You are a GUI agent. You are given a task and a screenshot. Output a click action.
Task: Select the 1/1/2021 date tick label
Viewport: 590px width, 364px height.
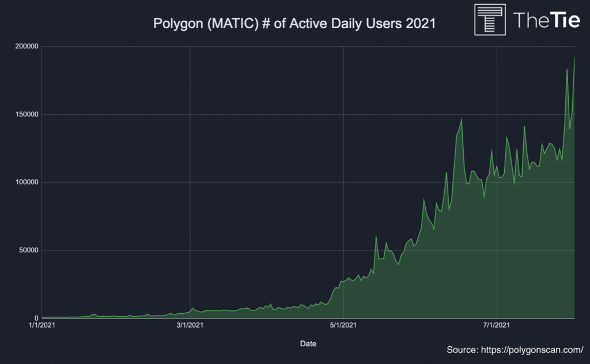[x=41, y=326]
